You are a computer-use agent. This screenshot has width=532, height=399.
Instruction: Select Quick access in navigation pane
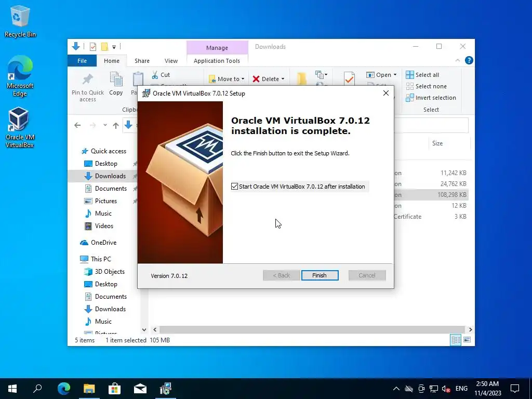click(103, 151)
